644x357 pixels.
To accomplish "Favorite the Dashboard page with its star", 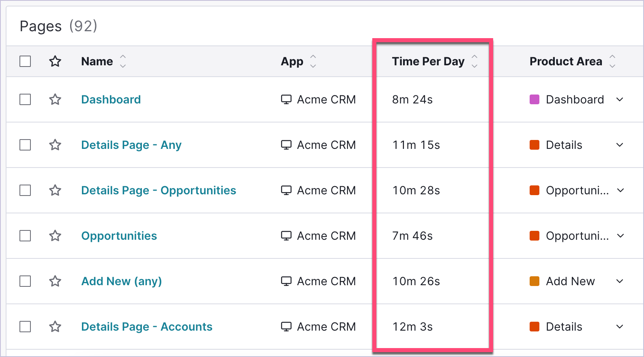I will [x=55, y=99].
